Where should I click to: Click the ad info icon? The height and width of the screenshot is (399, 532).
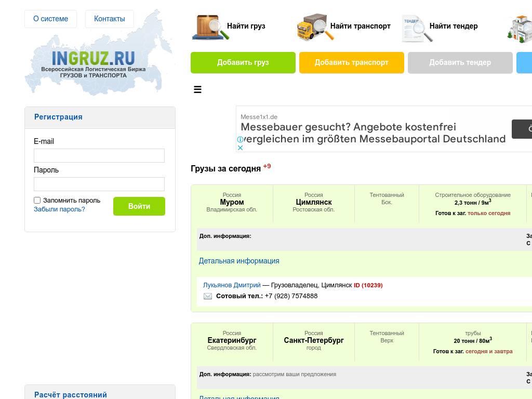pos(240,139)
